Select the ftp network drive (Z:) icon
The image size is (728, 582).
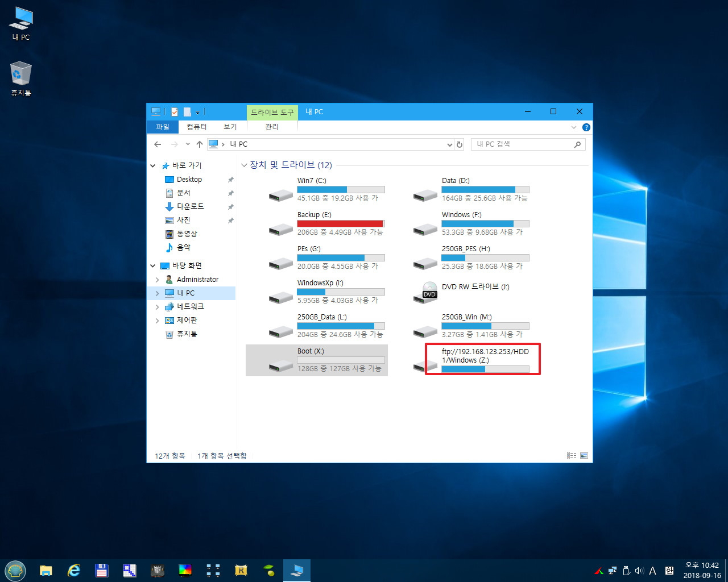425,365
